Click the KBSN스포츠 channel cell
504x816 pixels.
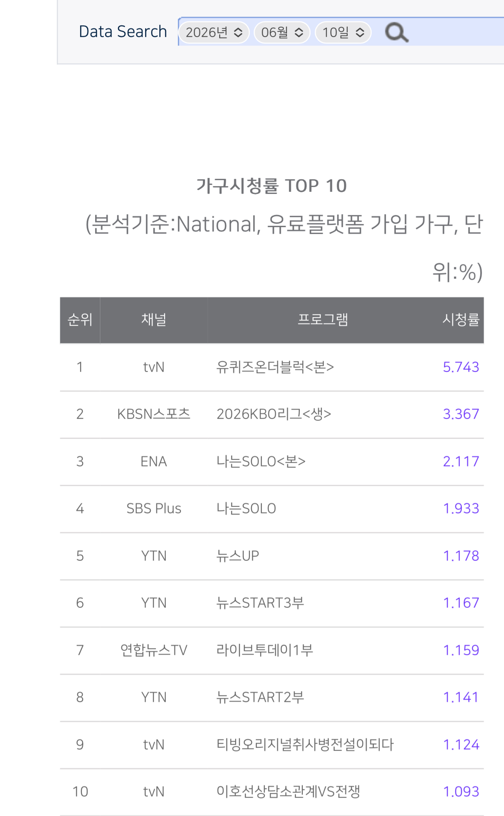154,414
